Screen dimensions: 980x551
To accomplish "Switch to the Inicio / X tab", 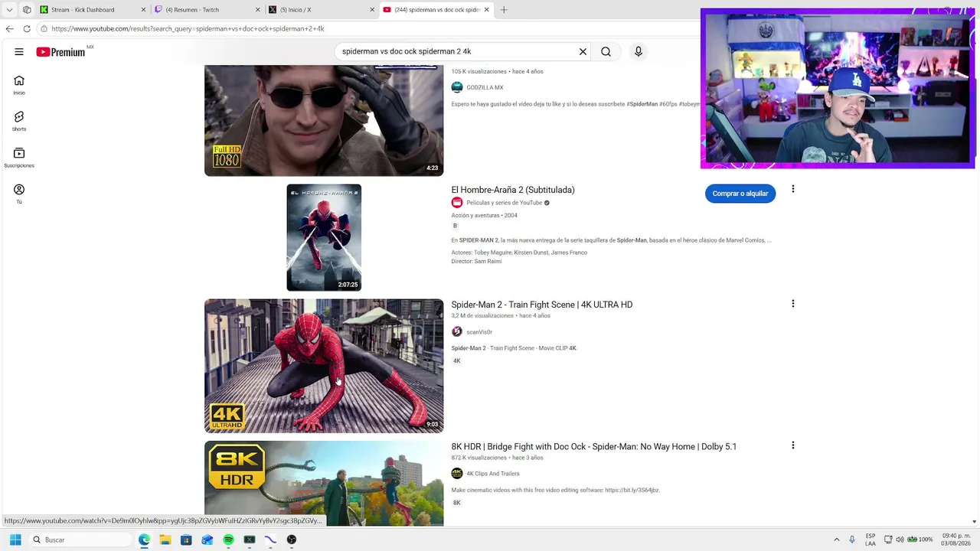I will (x=321, y=10).
